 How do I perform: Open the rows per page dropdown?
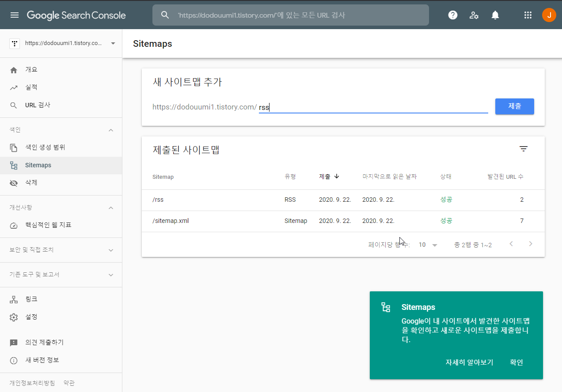coord(428,245)
